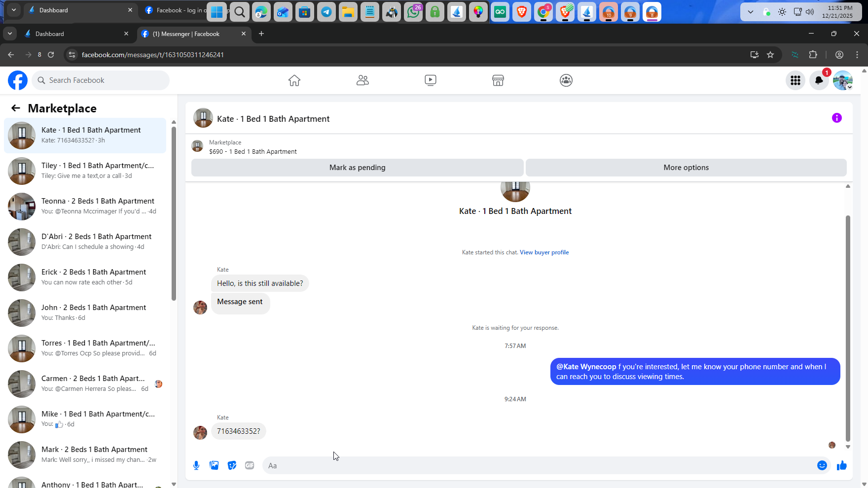Start a voice clip with the microphone icon
The width and height of the screenshot is (868, 488).
[196, 465]
